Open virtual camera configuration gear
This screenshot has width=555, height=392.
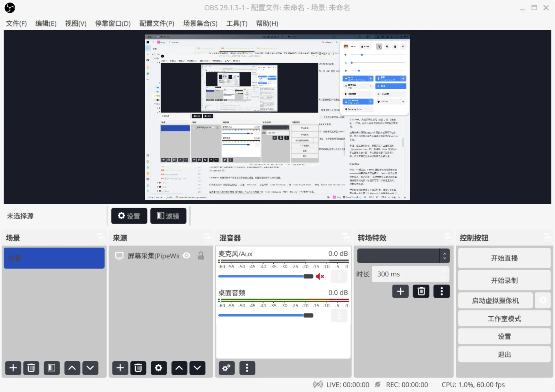(x=543, y=300)
